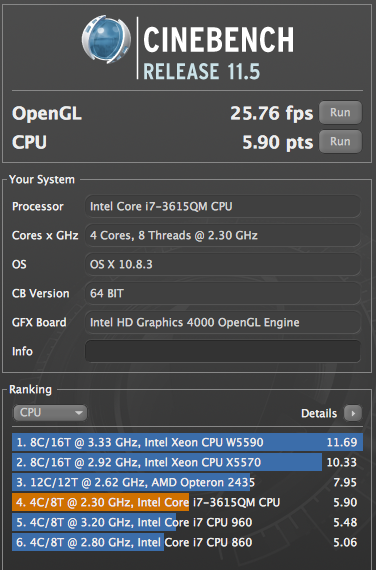The height and width of the screenshot is (570, 376).
Task: Click the 25.76 fps OpenGL score
Action: point(272,113)
